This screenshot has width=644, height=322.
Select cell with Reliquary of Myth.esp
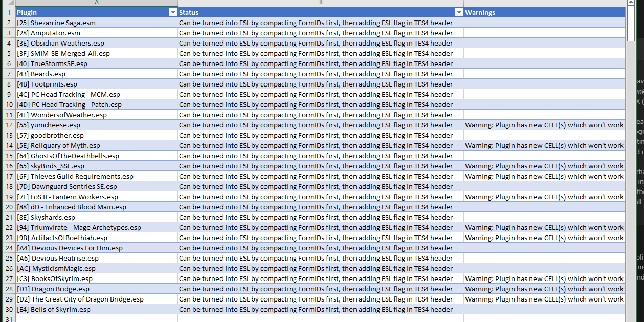pyautogui.click(x=97, y=145)
